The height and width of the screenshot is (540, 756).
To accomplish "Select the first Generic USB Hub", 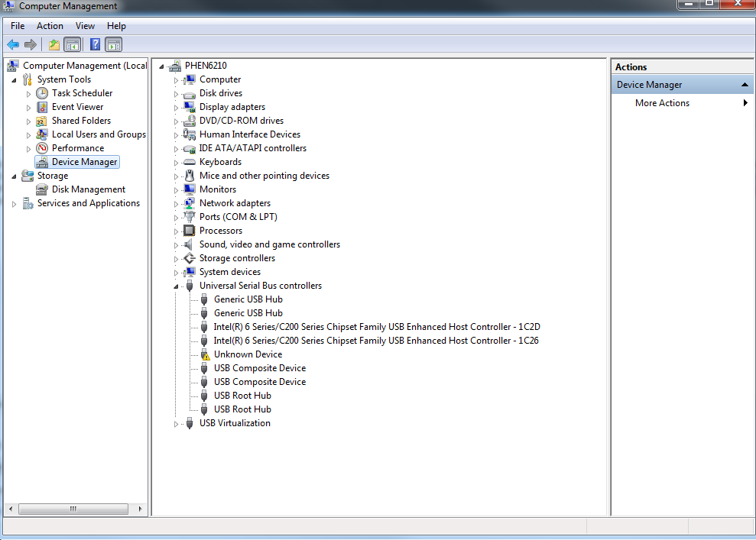I will coord(248,299).
